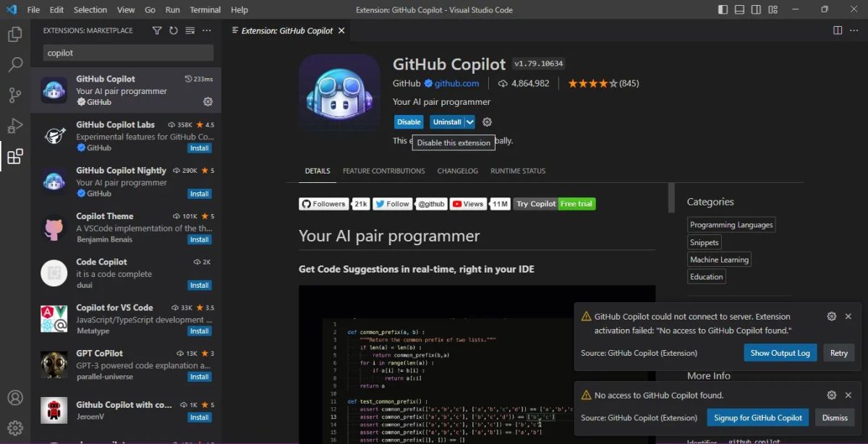Open the Explorer view in the activity bar

(15, 33)
